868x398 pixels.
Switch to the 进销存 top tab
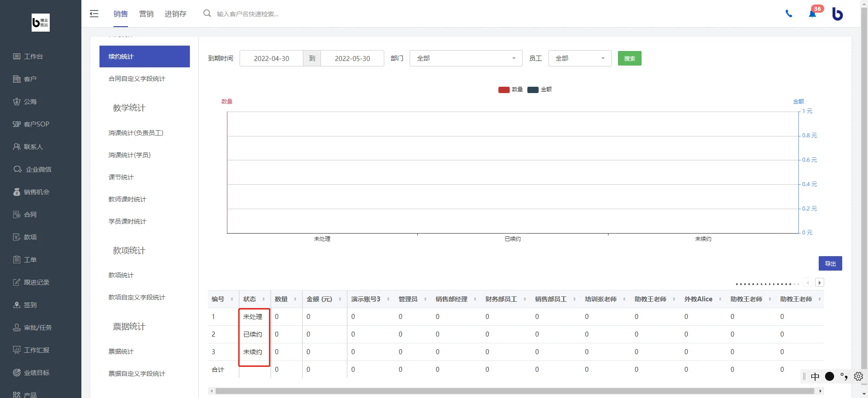(175, 14)
